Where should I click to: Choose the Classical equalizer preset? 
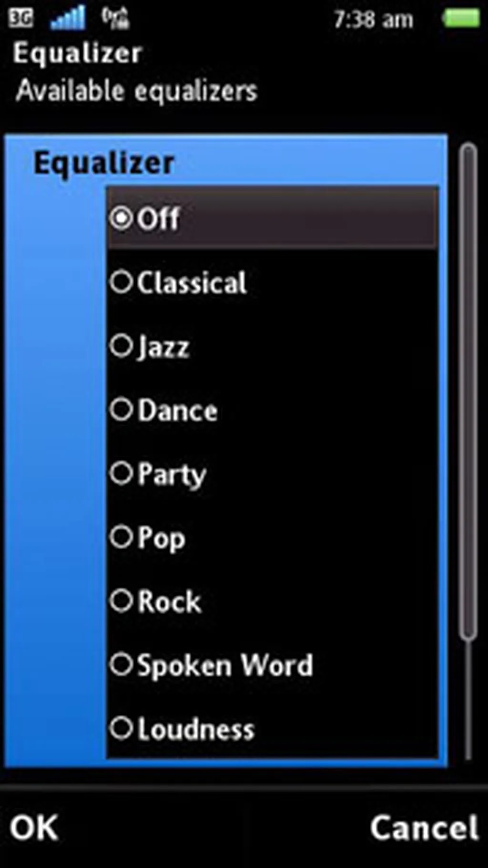click(121, 282)
